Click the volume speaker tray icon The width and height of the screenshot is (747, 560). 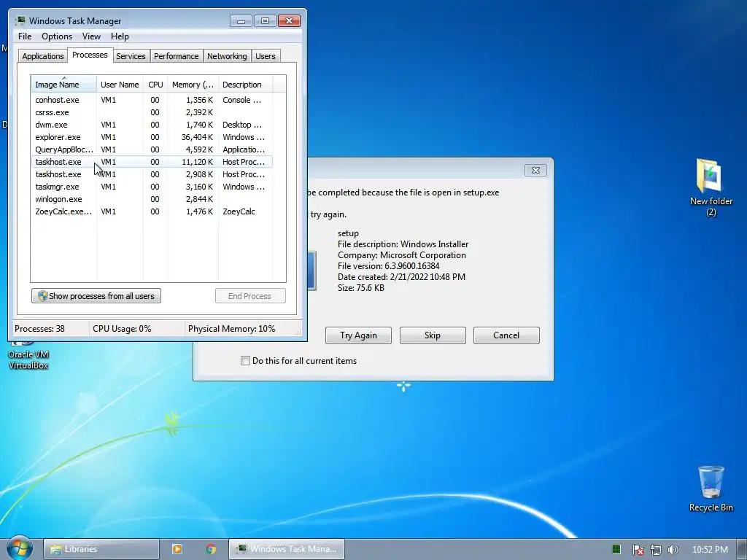(x=673, y=550)
